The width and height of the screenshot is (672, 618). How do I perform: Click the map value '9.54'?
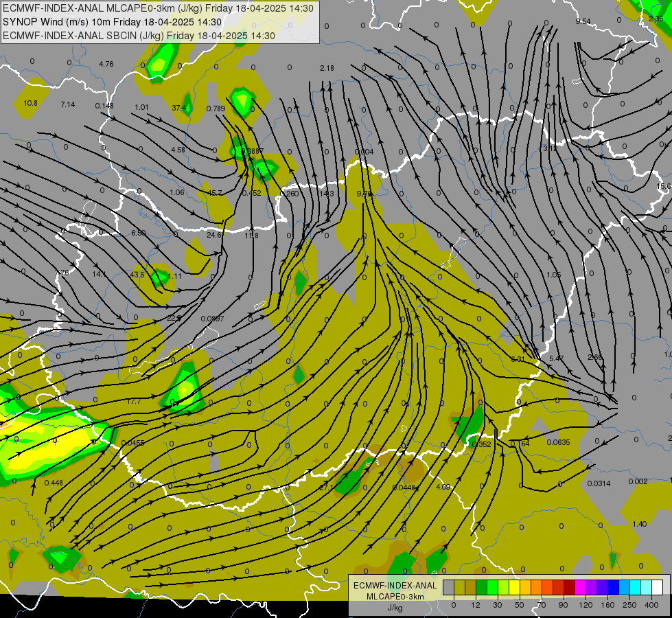click(x=583, y=21)
